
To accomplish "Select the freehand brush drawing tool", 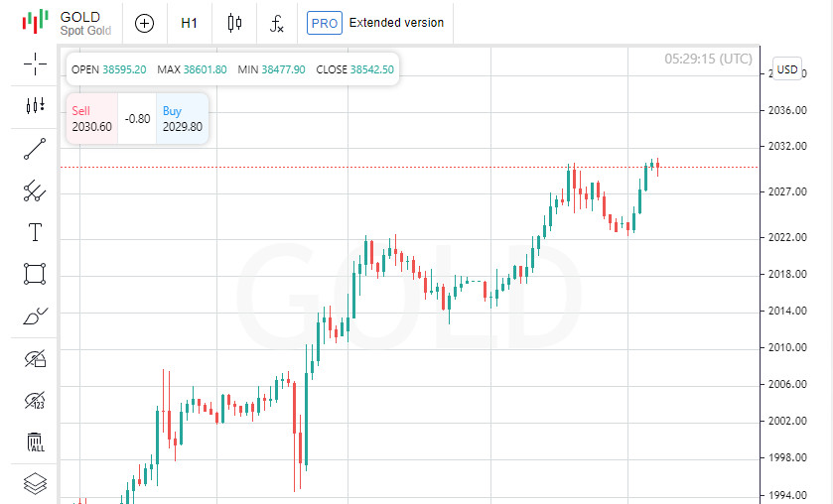I will 35,316.
